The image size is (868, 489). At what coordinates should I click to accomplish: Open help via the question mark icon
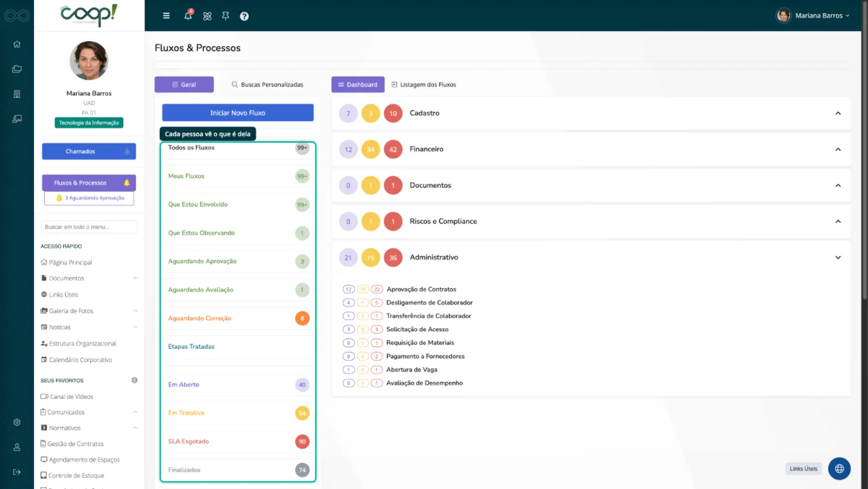click(244, 16)
